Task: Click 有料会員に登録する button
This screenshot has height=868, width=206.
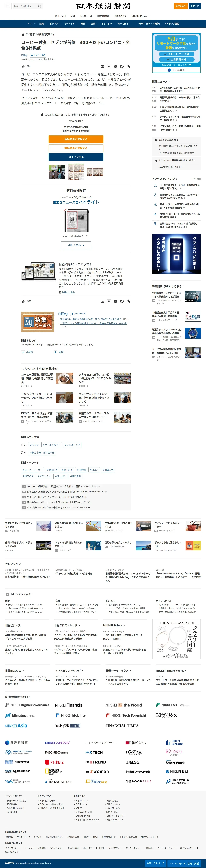Action: (76, 139)
